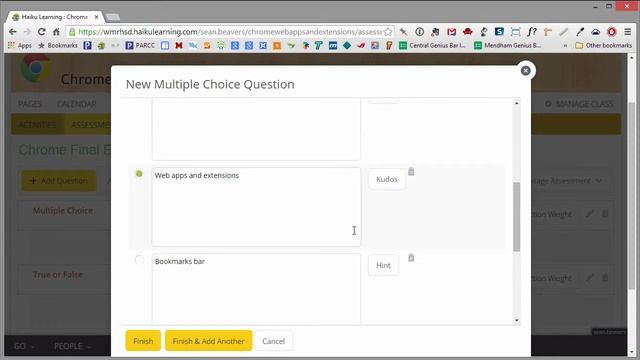Edit the Multiple Choice question pencil icon
Screen dimensions: 640x360
pos(589,213)
